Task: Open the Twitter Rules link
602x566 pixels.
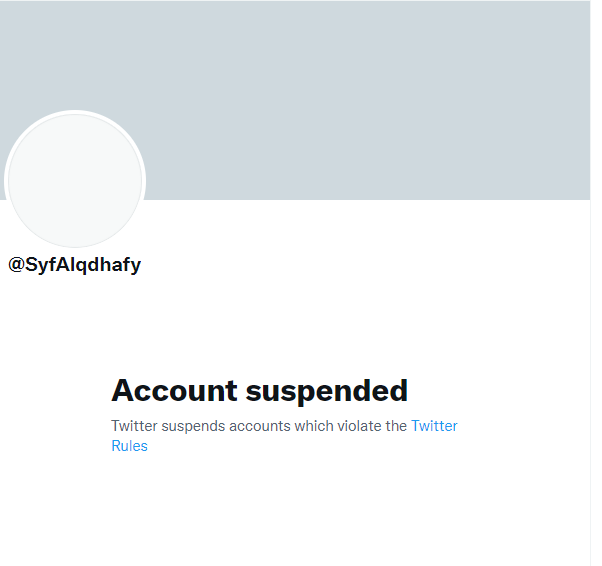Action: 433,426
